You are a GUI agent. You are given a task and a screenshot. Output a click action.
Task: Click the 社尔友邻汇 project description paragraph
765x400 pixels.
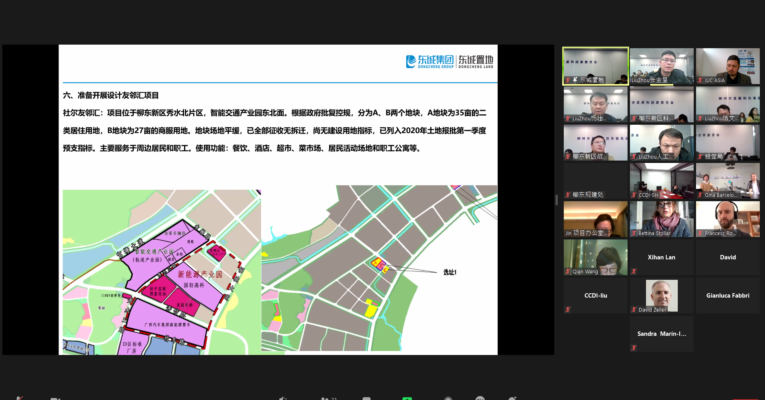(275, 131)
